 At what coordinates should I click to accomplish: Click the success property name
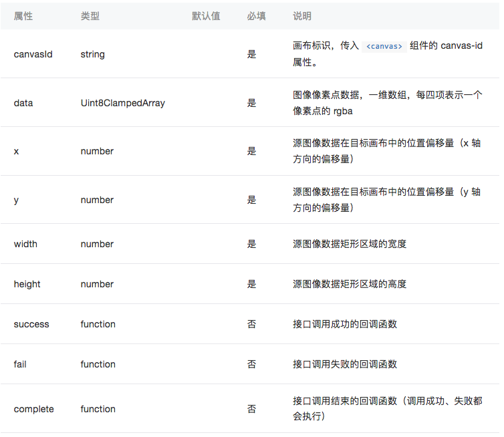(31, 324)
